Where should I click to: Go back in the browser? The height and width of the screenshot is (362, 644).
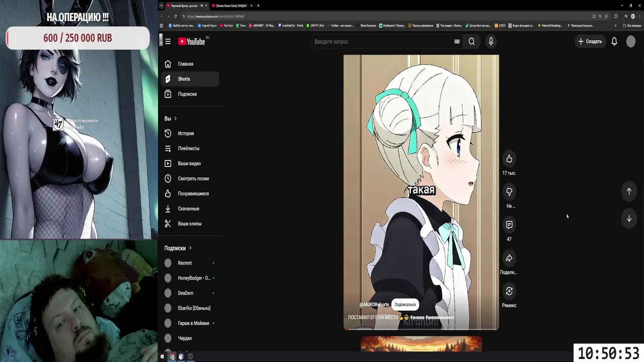pyautogui.click(x=162, y=16)
